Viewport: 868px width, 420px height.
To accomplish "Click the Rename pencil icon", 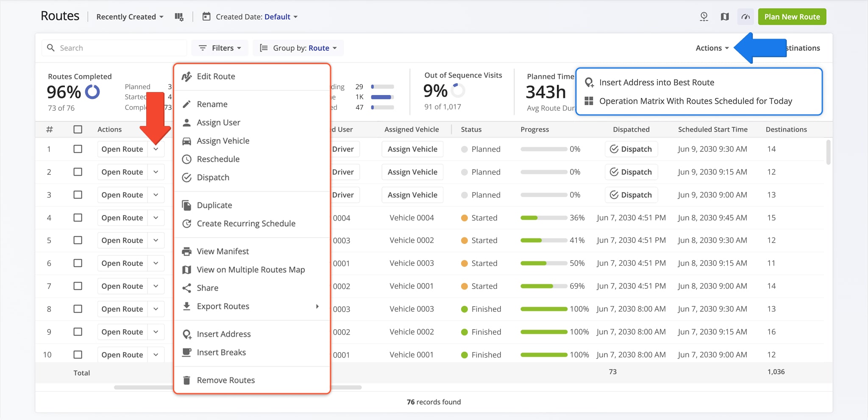I will coord(186,104).
